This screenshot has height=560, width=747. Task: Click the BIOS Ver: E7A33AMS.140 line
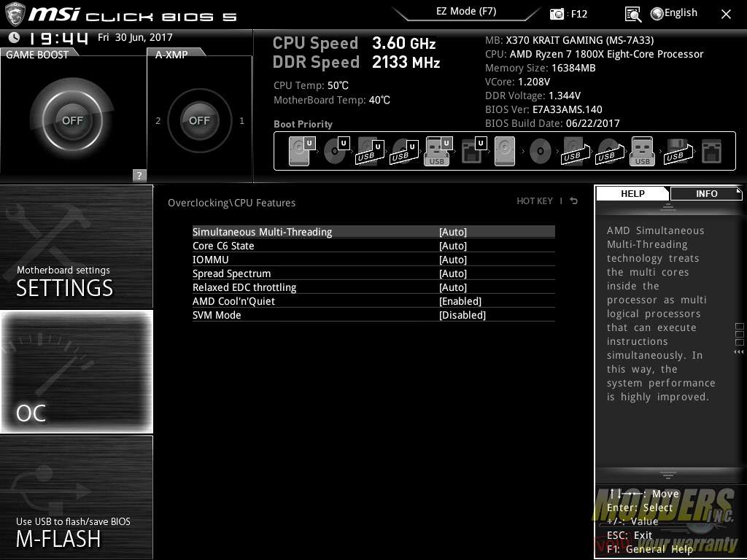tap(543, 109)
